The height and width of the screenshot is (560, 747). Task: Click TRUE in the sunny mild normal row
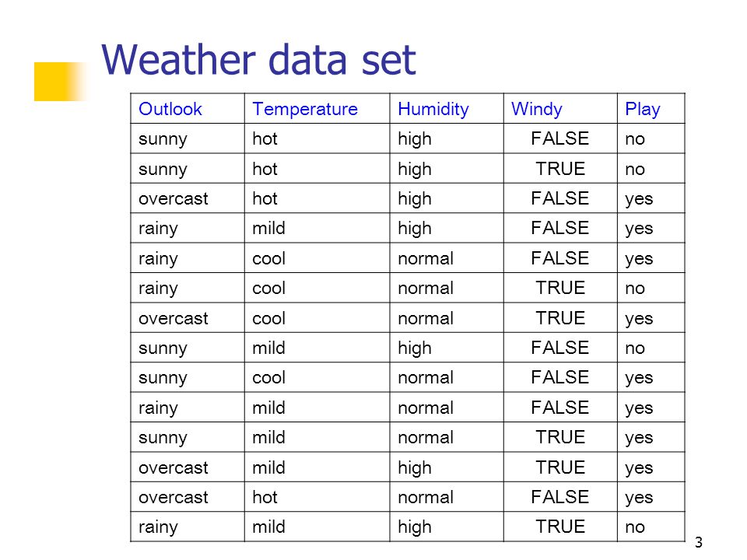point(560,437)
